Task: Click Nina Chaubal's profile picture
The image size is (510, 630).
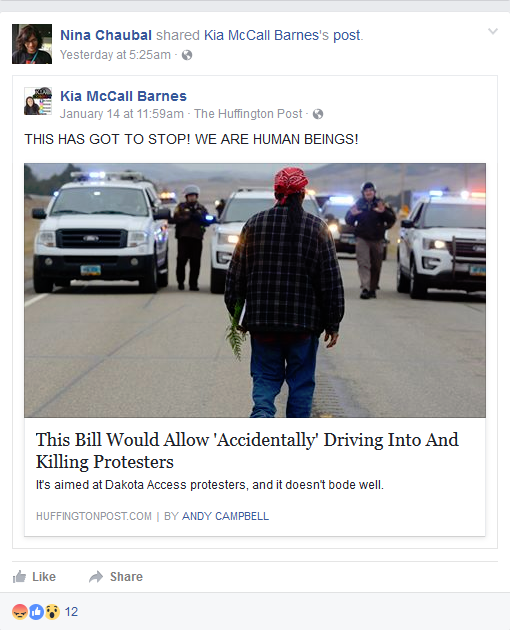Action: pyautogui.click(x=32, y=44)
